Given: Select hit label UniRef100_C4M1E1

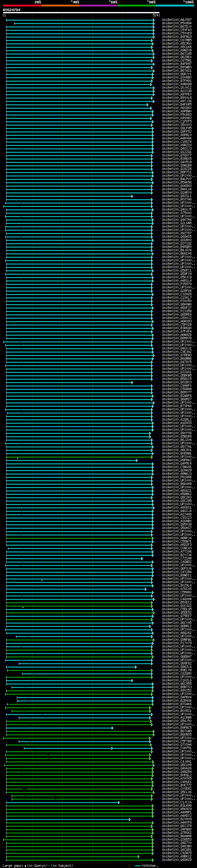Looking at the screenshot, I should [x=176, y=782].
